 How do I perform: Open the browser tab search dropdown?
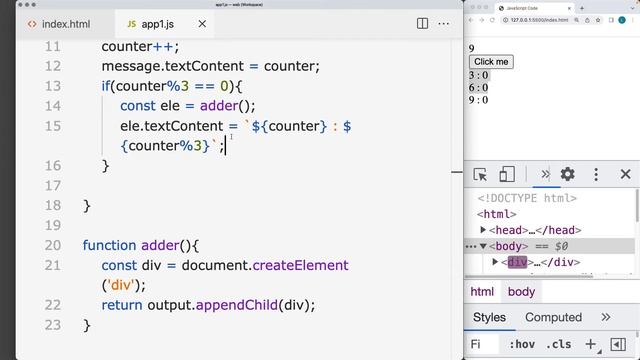pyautogui.click(x=633, y=8)
